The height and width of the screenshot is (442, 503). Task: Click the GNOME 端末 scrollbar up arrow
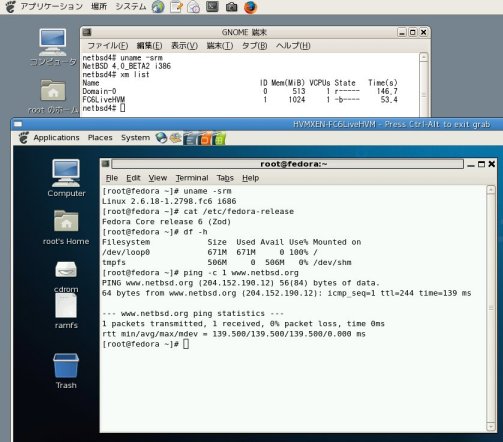click(424, 57)
